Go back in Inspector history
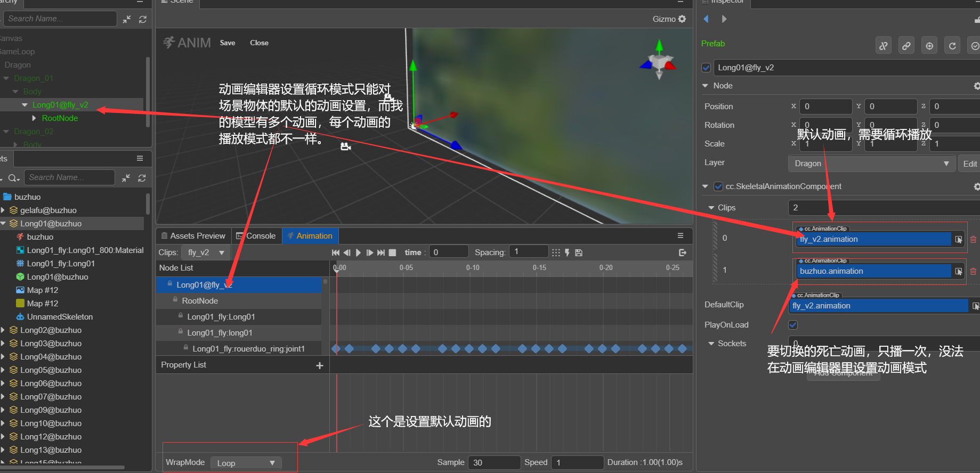Screen dimensions: 980x473 [x=706, y=19]
